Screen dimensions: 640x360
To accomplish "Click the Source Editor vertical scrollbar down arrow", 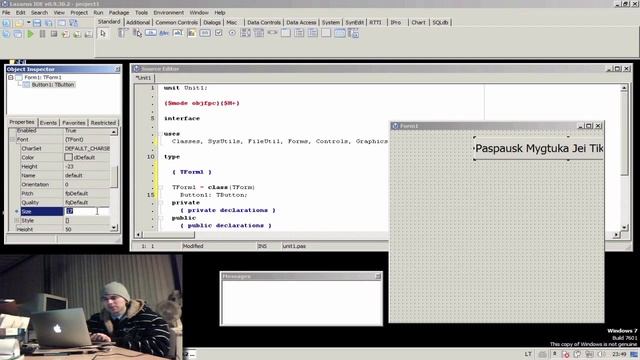I will (624, 227).
